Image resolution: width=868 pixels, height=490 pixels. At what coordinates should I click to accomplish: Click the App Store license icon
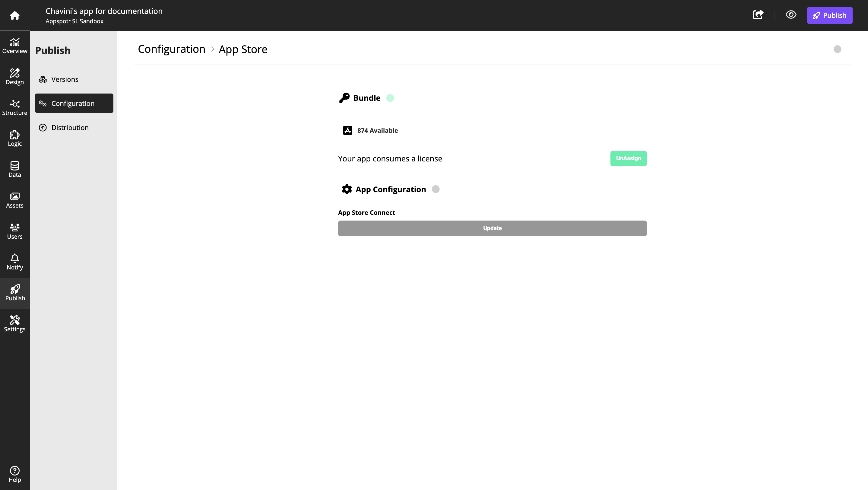click(x=347, y=130)
